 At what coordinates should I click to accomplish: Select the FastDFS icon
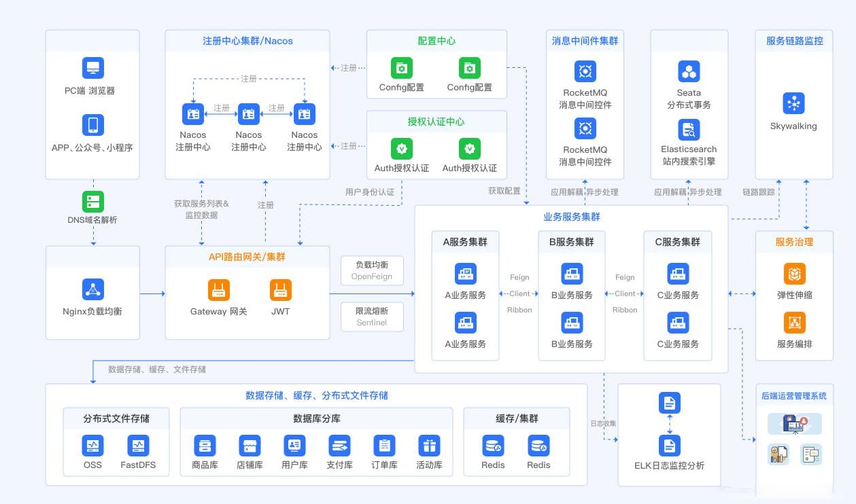[x=138, y=446]
